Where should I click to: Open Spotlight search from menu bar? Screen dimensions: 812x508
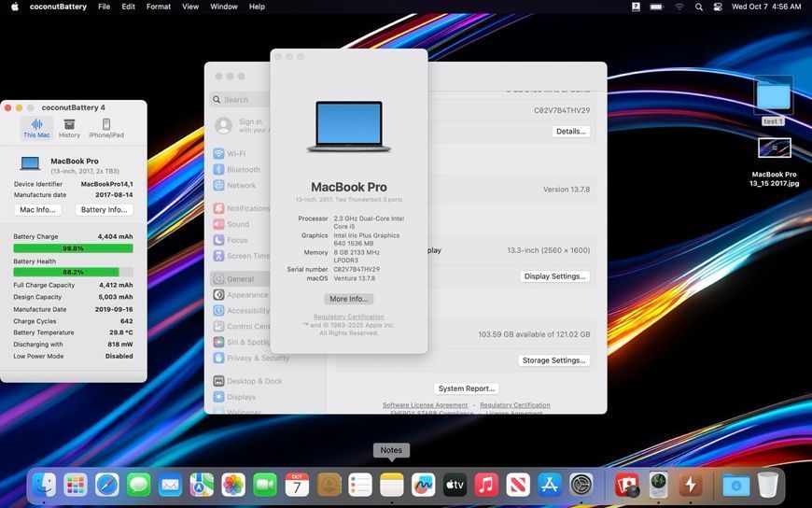point(698,7)
